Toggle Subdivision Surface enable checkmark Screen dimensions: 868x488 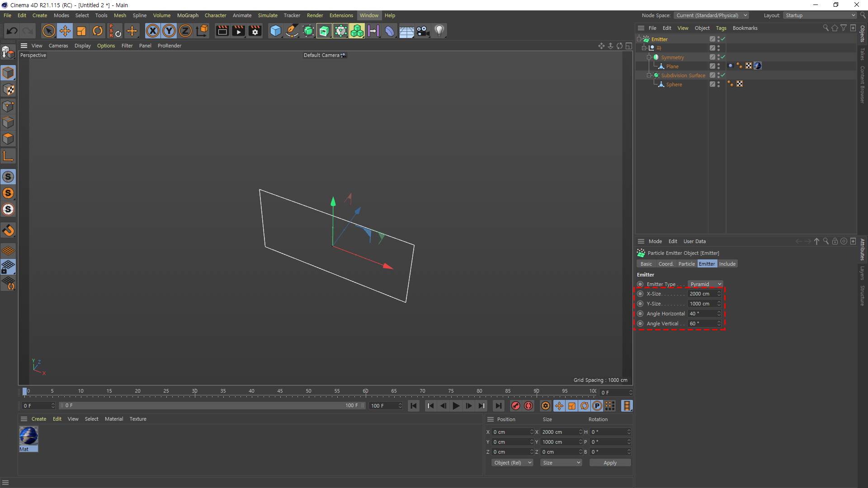pyautogui.click(x=723, y=75)
